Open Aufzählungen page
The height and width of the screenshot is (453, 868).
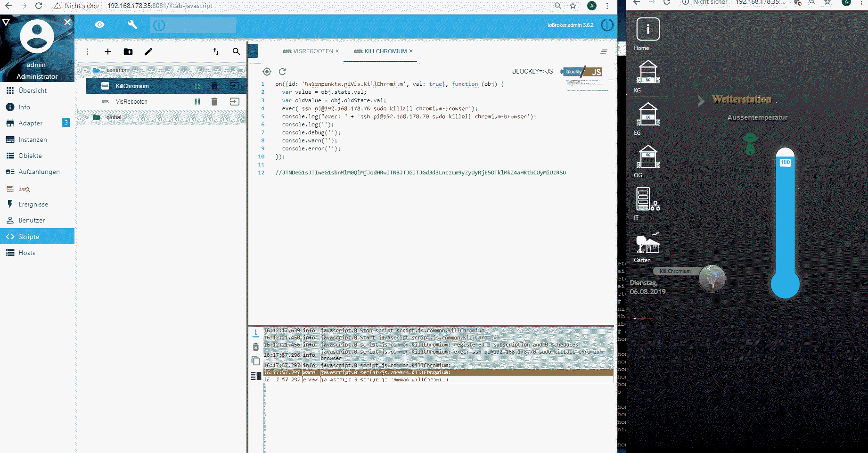[x=37, y=172]
